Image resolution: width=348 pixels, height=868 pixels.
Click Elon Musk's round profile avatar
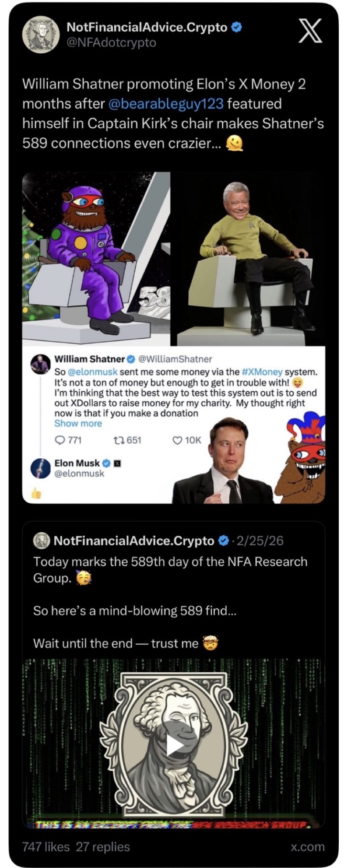pos(41,468)
